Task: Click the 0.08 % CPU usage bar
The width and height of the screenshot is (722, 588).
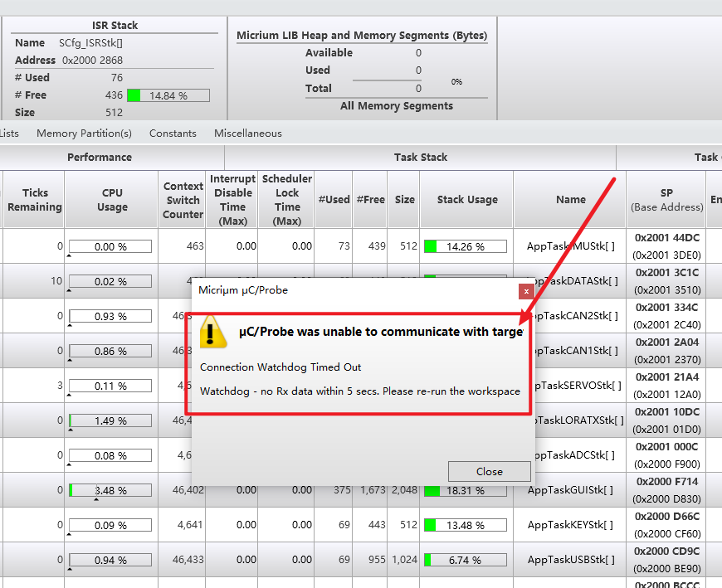Action: 110,455
